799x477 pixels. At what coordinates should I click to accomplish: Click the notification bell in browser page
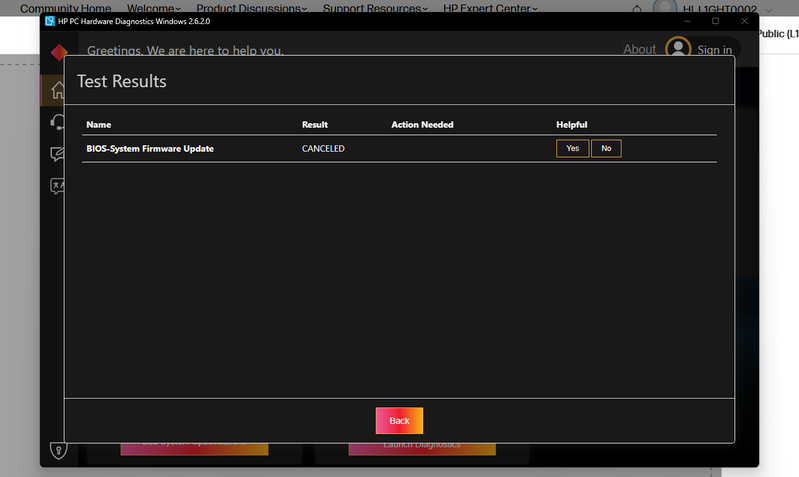click(x=637, y=9)
